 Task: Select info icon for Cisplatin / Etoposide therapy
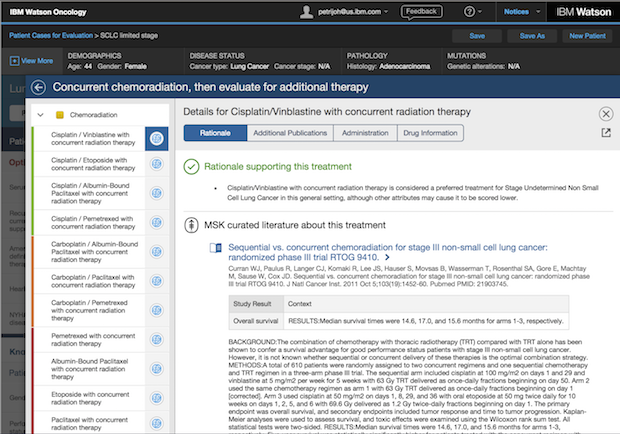pos(157,164)
